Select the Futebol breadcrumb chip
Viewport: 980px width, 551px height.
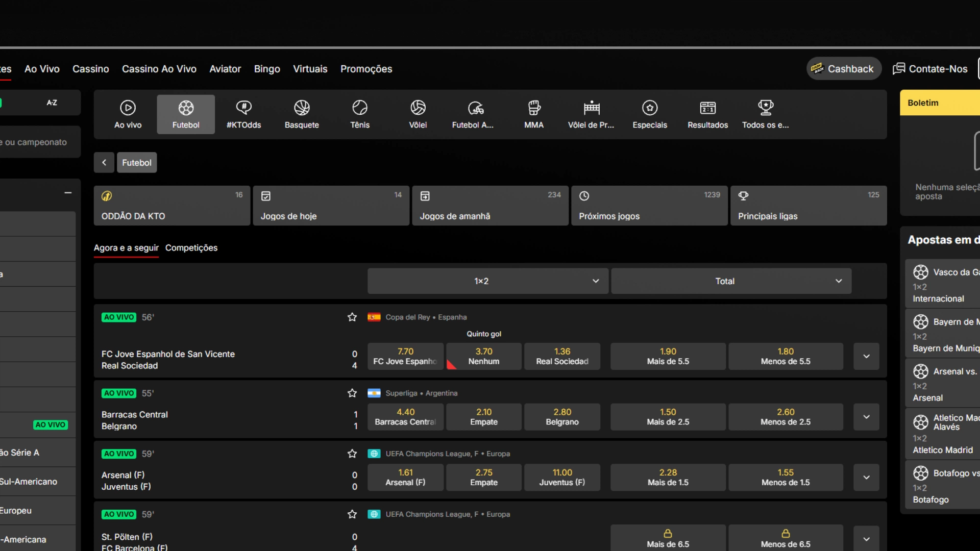[x=137, y=162]
